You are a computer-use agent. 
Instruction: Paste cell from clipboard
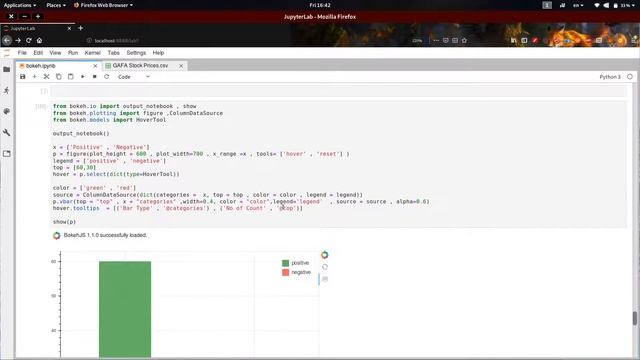coord(71,77)
